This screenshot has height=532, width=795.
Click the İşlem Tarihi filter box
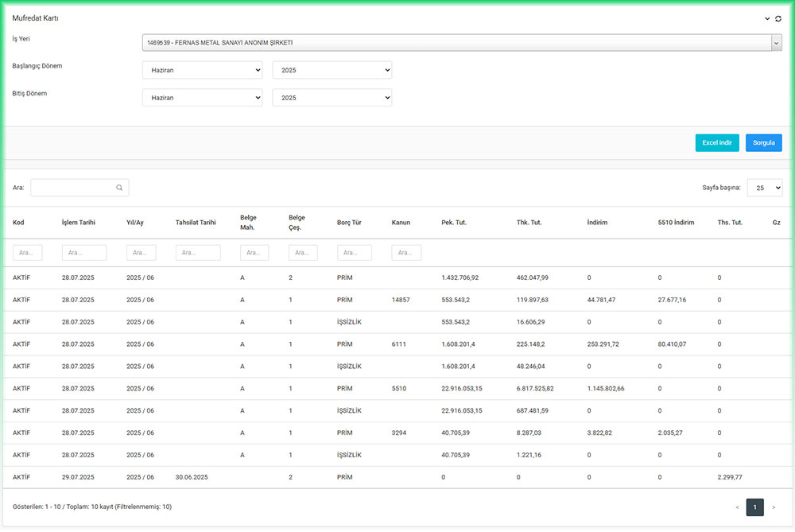pos(83,252)
